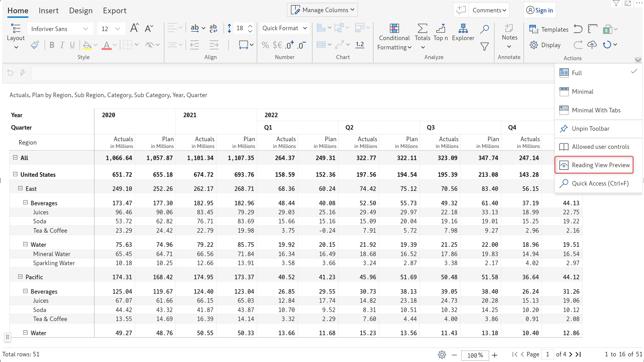Toggle underline formatting
644x362 pixels.
coord(72,45)
